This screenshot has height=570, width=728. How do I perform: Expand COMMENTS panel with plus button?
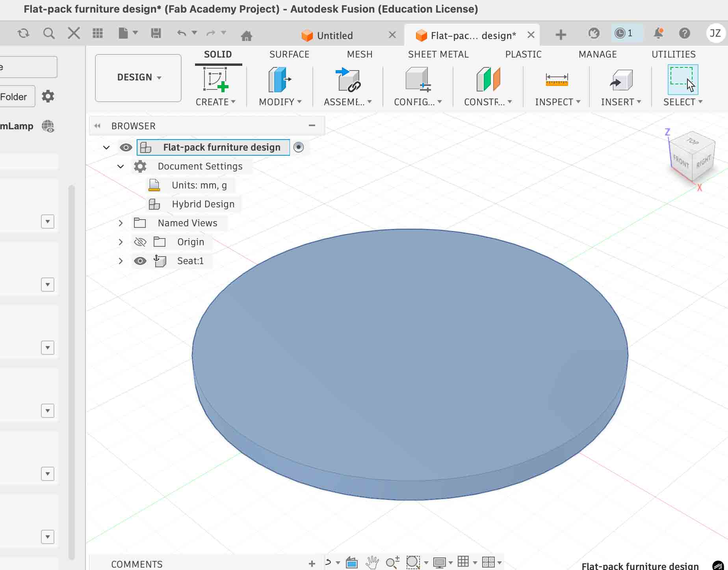tap(312, 564)
